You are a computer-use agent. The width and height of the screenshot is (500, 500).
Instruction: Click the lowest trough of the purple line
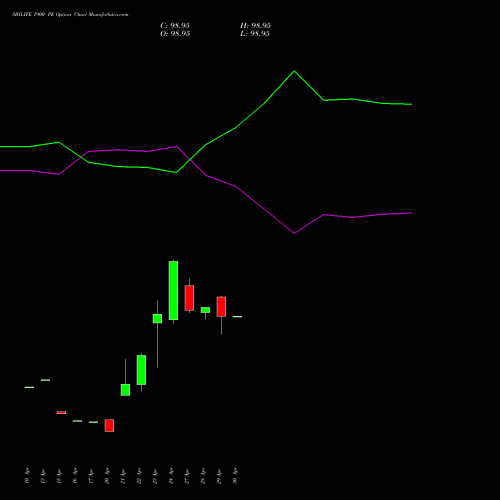pos(294,233)
